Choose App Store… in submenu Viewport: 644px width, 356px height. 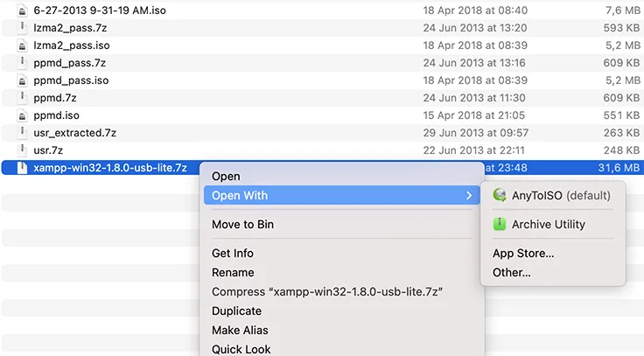(523, 254)
